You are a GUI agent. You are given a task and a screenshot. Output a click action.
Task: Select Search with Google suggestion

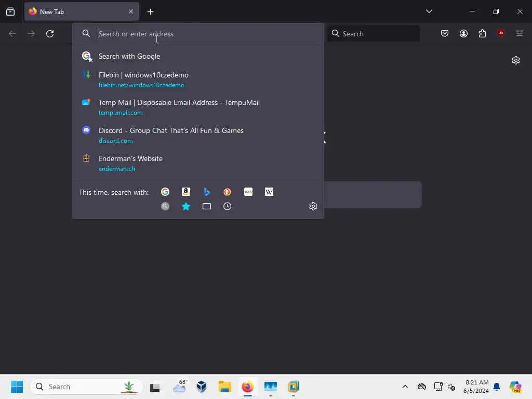coord(198,56)
